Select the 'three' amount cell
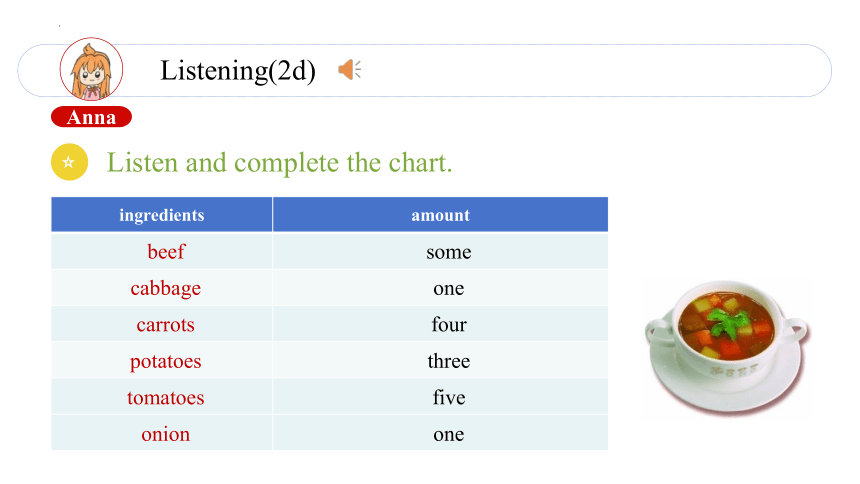This screenshot has height=484, width=860. coord(440,361)
